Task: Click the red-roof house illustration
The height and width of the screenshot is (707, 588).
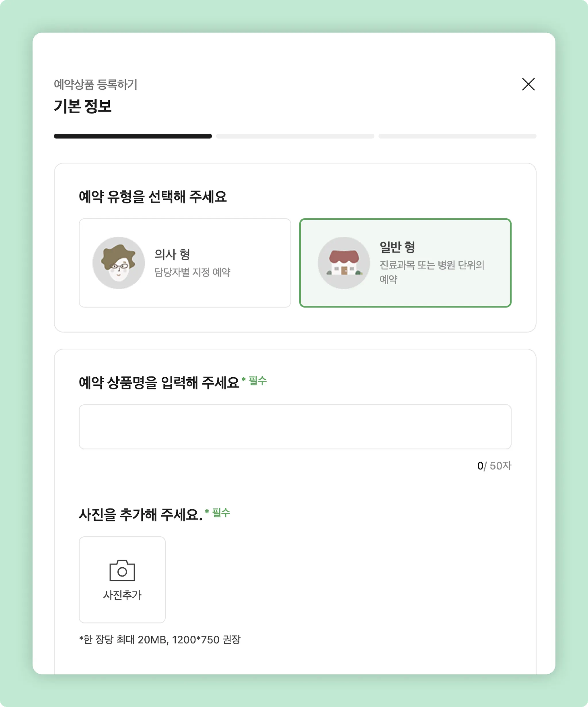Action: pyautogui.click(x=344, y=263)
